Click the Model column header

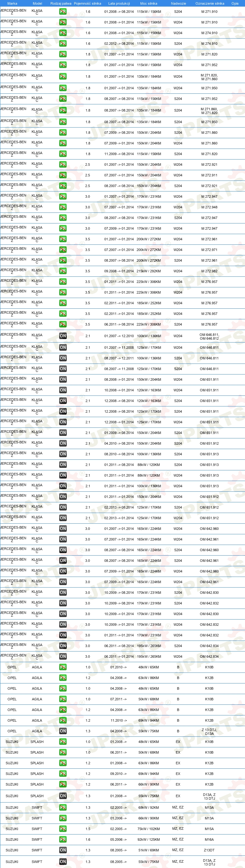37,3
